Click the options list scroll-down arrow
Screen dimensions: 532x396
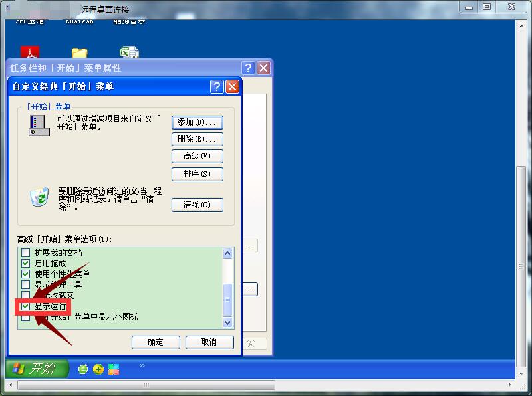tap(228, 324)
